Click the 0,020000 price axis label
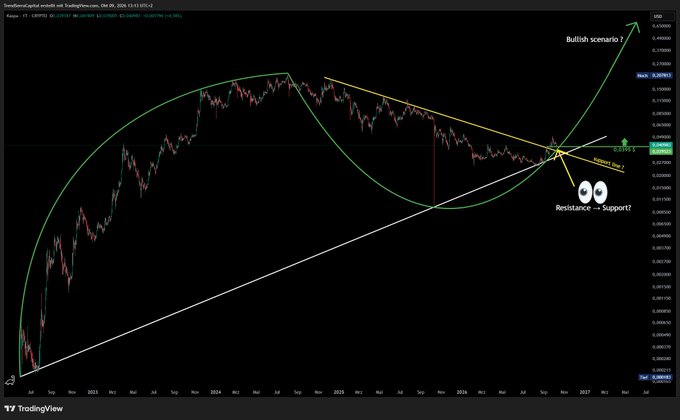680x420 pixels. (x=661, y=176)
